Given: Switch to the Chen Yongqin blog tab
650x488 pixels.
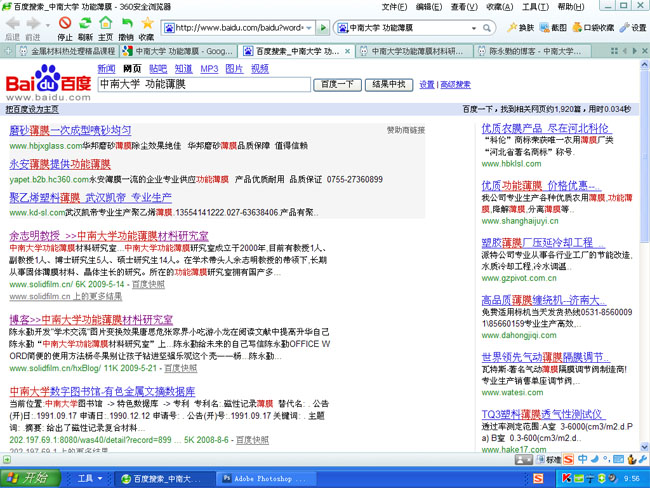Looking at the screenshot, I should tap(533, 51).
